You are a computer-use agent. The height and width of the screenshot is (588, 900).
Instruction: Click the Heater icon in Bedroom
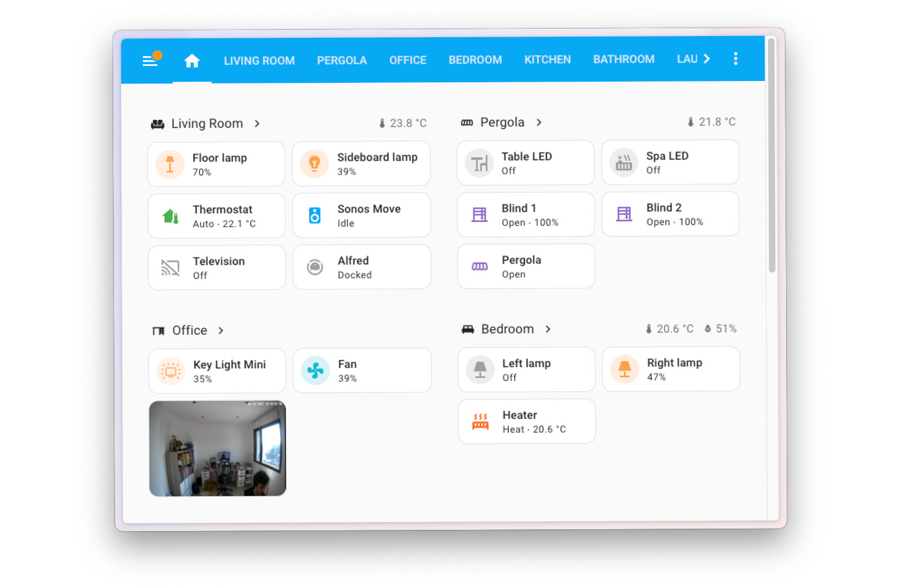pos(479,421)
